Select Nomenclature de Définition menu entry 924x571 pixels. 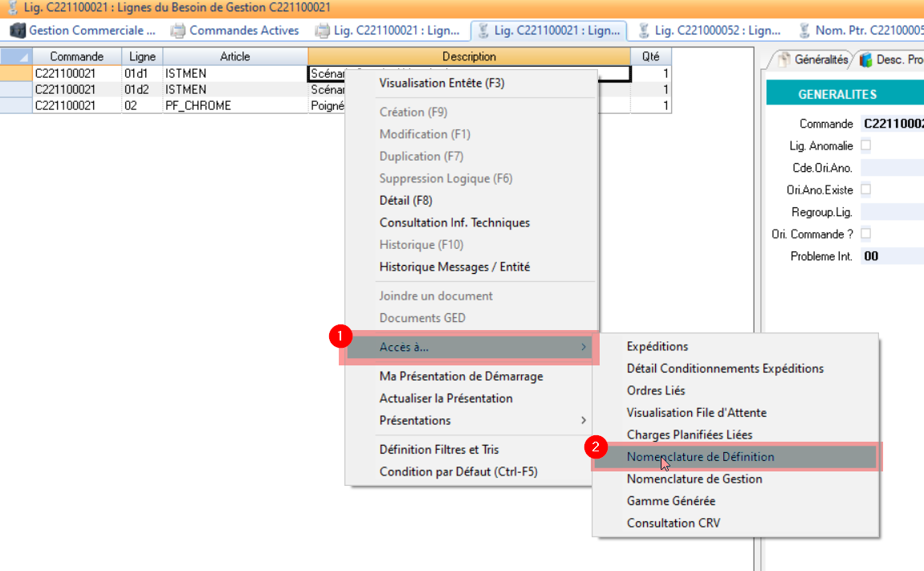coord(700,457)
